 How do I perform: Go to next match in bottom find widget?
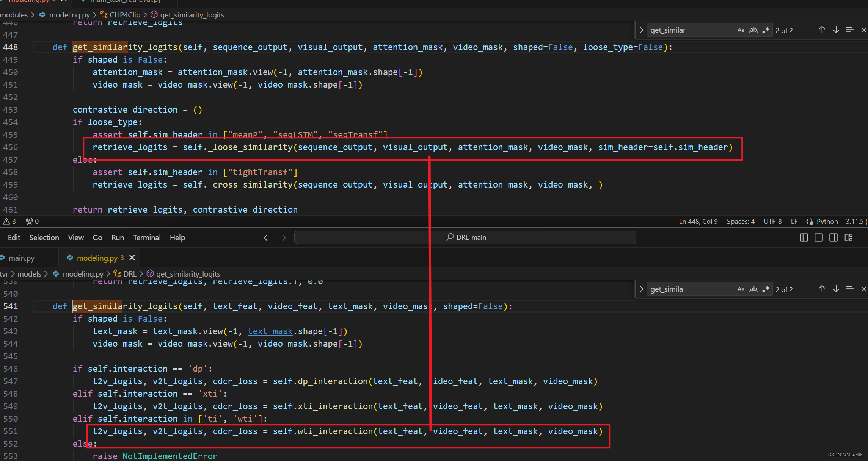(836, 289)
